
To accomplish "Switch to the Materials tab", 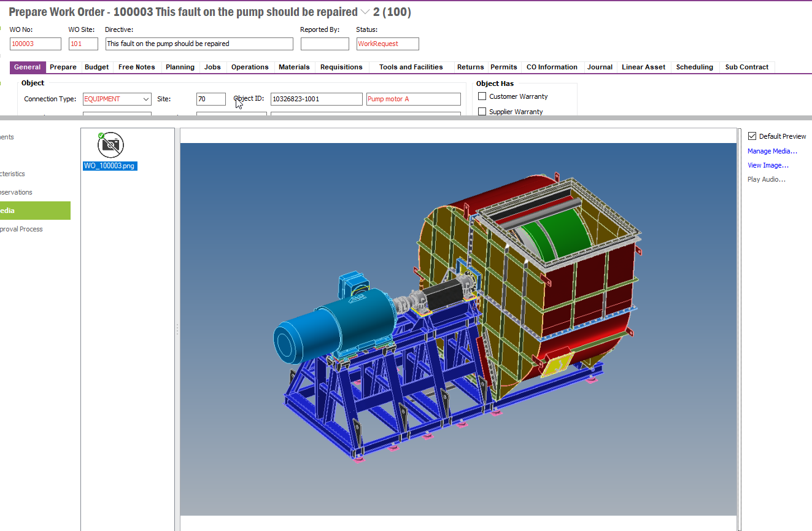I will tap(294, 67).
